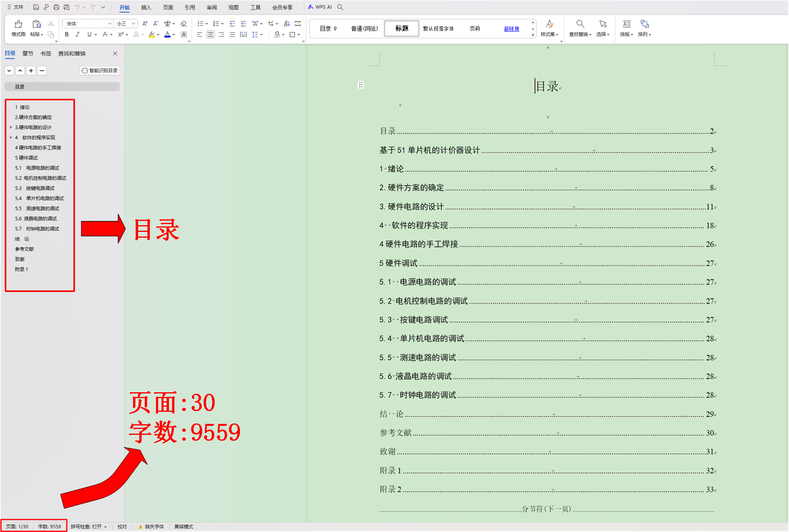Viewport: 789px width, 532px height.
Task: Click the print icon in quick toolbar
Action: 56,7
